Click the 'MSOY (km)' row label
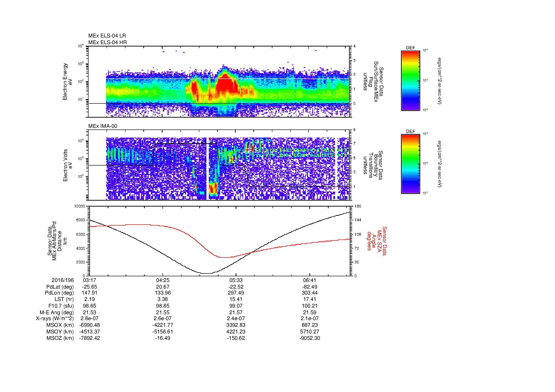This screenshot has height=392, width=555. tap(61, 332)
